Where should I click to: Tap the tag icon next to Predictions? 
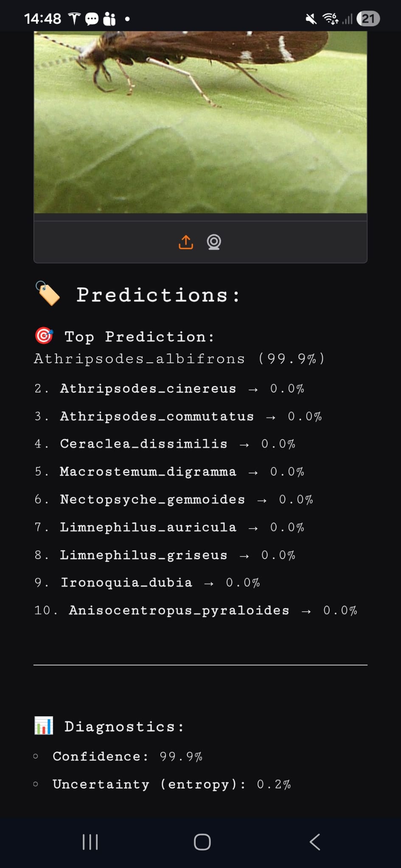coord(48,295)
